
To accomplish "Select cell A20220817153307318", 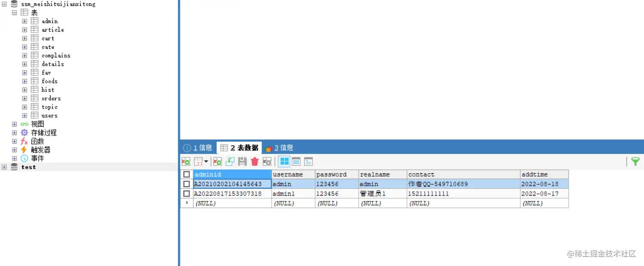I will point(232,193).
